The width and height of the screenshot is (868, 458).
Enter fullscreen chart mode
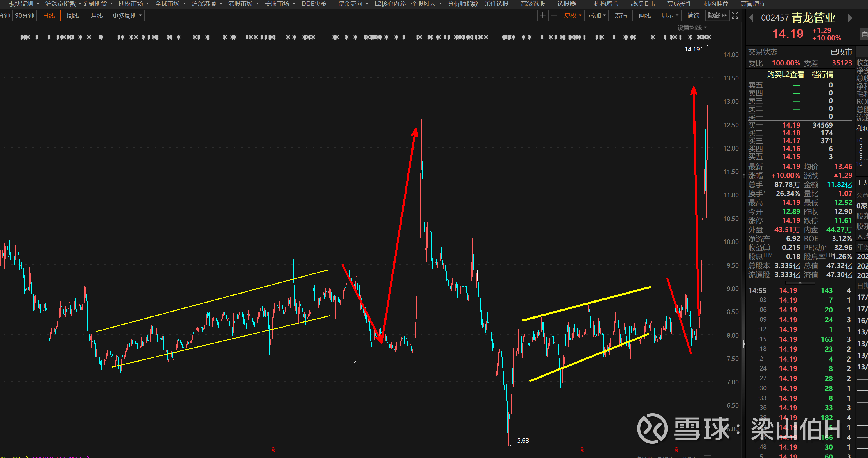735,15
